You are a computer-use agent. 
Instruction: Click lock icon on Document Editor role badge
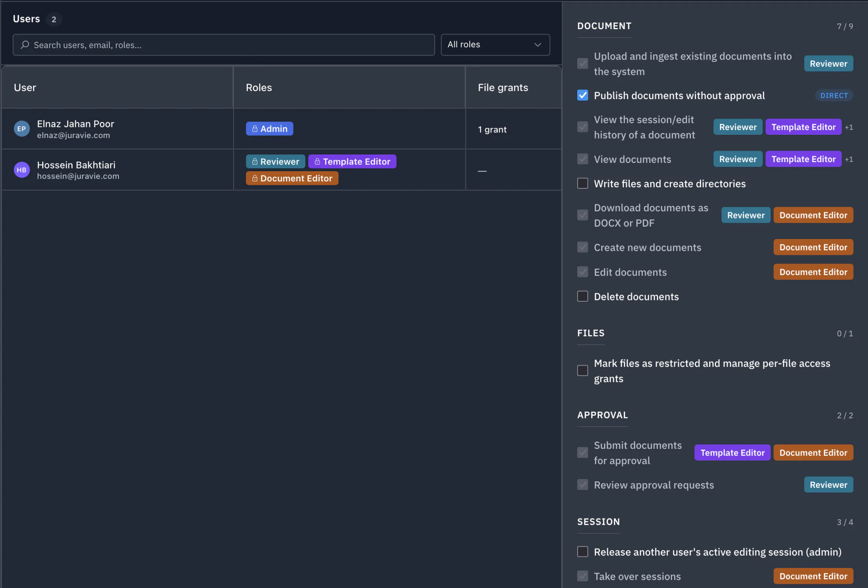coord(255,178)
